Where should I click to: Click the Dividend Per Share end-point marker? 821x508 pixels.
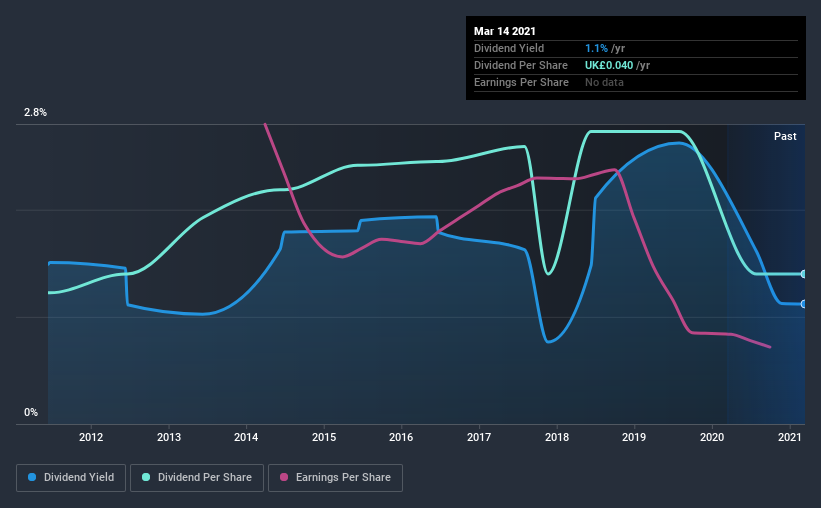804,274
